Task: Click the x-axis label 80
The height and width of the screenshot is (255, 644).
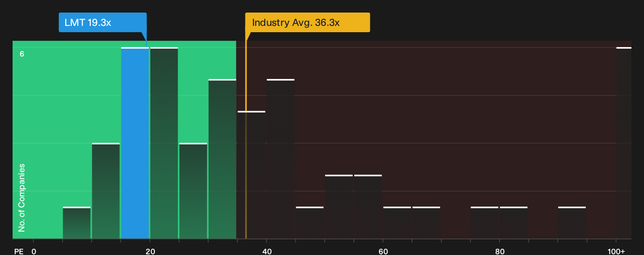Action: tap(500, 251)
